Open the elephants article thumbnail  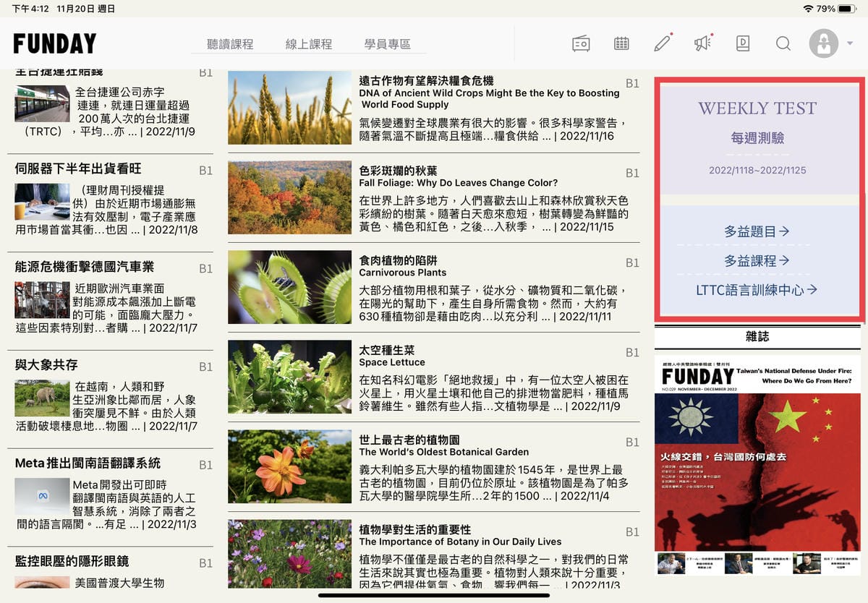click(x=42, y=398)
